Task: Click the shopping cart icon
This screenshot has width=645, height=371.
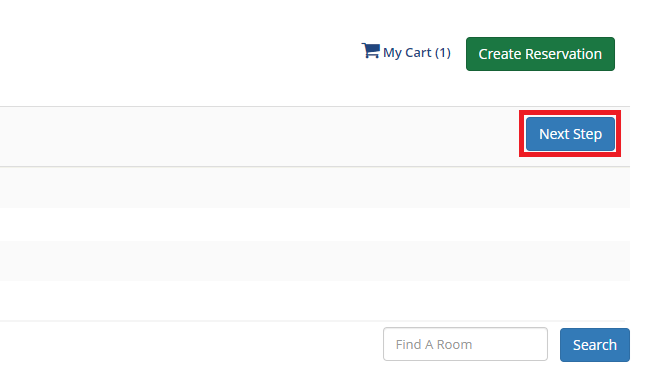Action: click(x=371, y=51)
